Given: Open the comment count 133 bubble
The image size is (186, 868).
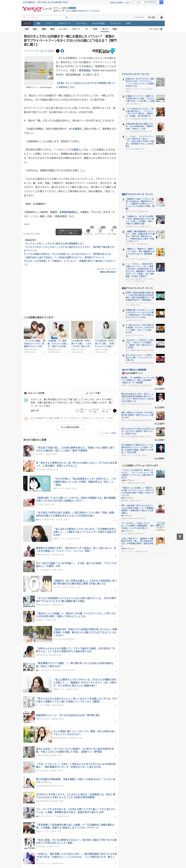Looking at the screenshot, I should [44, 51].
